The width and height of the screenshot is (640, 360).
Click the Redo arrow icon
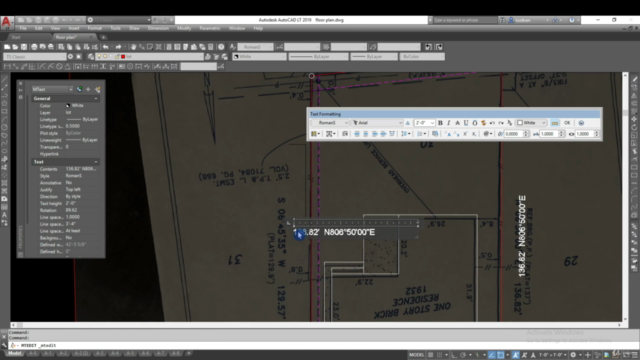[118, 47]
